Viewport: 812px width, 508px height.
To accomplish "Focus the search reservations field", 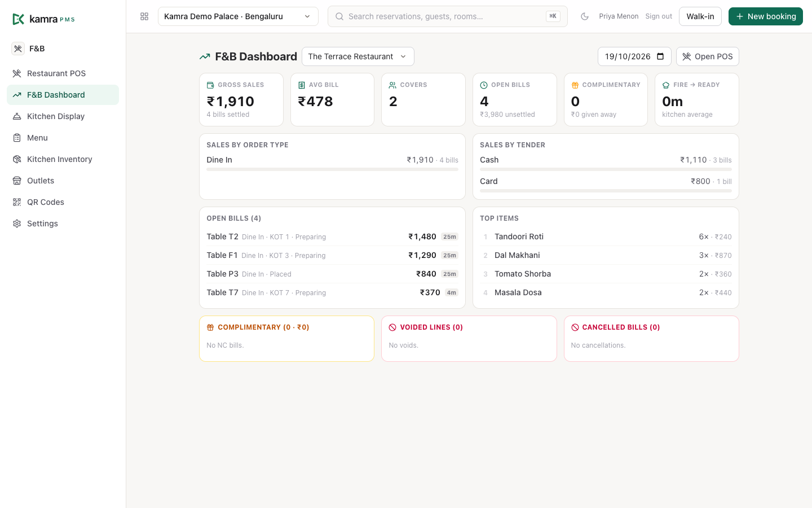I will click(448, 16).
